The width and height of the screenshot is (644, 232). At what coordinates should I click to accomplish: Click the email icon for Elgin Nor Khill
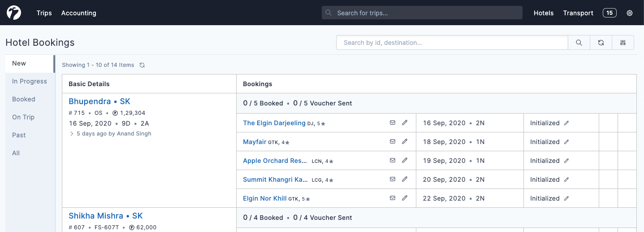tap(393, 198)
